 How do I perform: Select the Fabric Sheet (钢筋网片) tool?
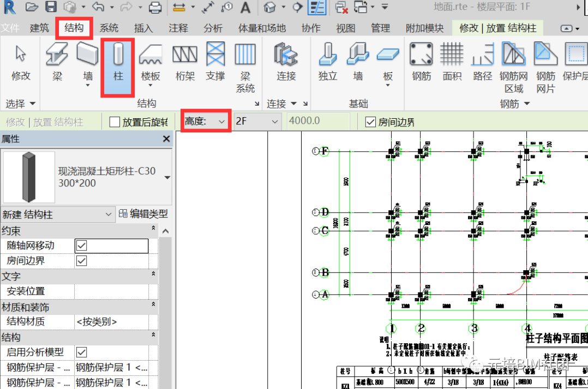545,68
